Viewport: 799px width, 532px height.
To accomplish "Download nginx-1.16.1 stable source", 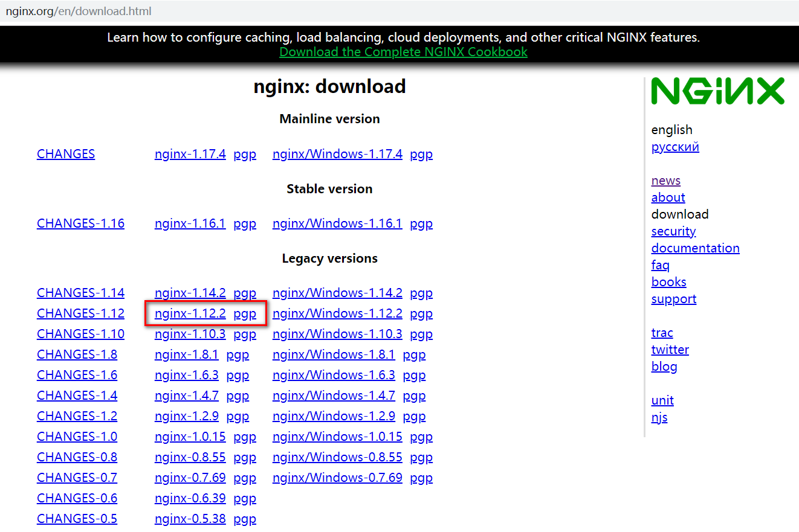I will pos(190,223).
